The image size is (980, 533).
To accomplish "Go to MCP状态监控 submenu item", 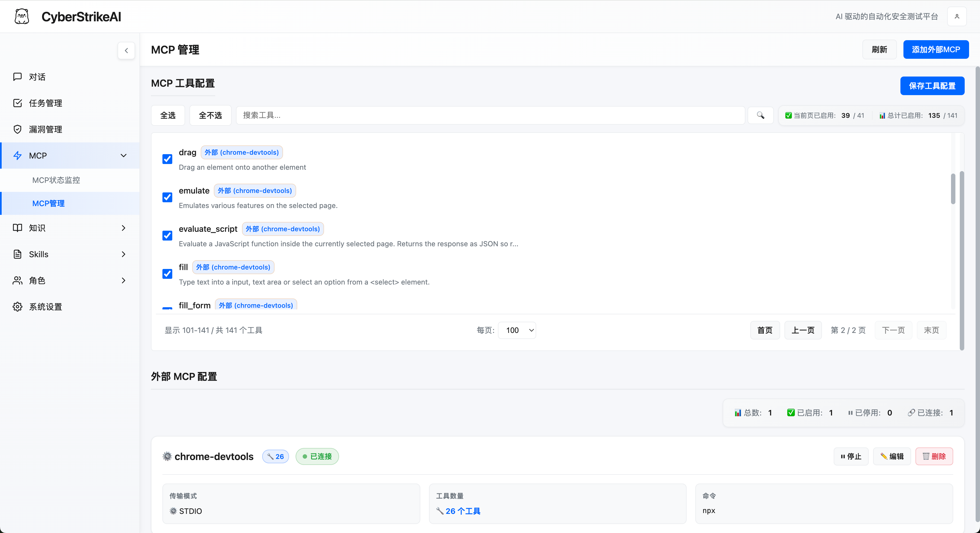I will (x=56, y=180).
